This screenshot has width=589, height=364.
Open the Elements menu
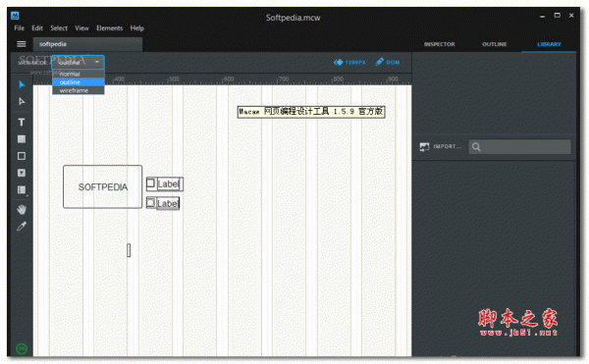[x=109, y=28]
